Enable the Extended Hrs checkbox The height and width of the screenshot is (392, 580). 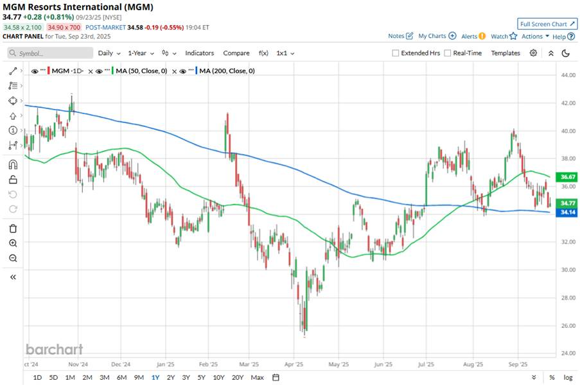pyautogui.click(x=396, y=53)
